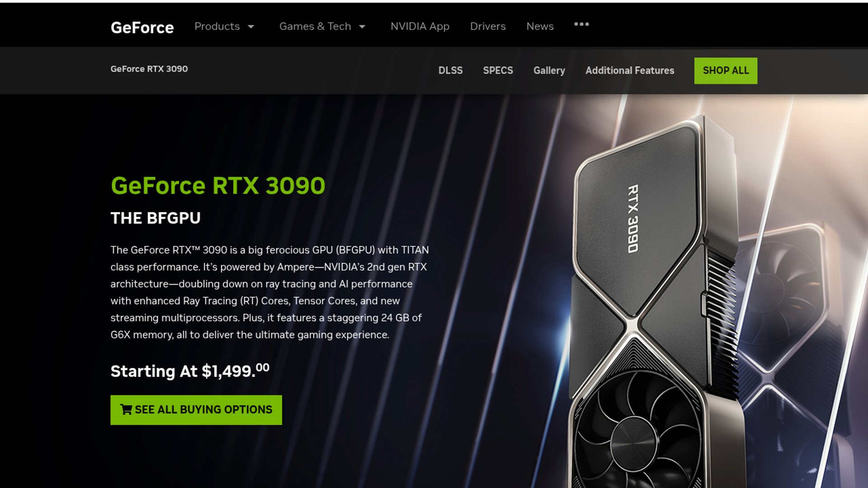
Task: Open the Games & Tech menu
Action: [315, 26]
